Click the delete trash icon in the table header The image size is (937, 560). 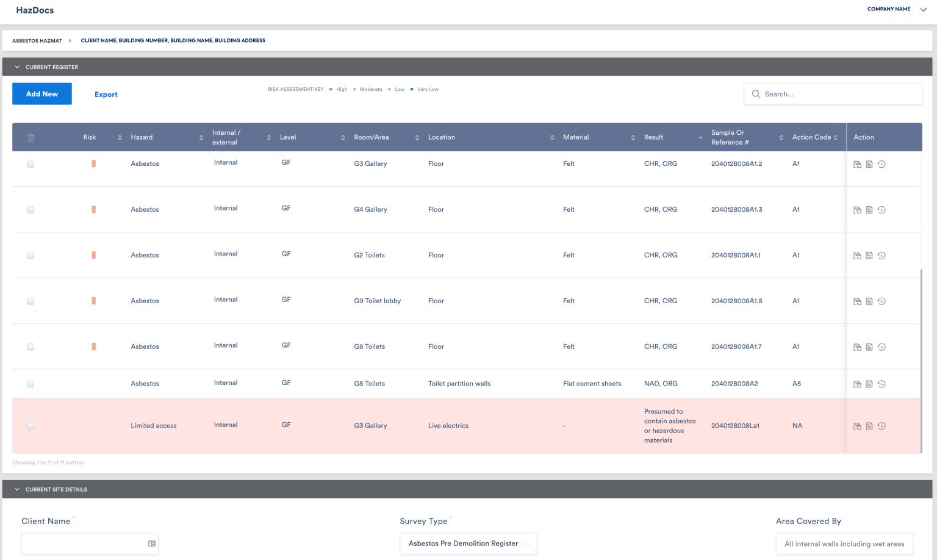pyautogui.click(x=31, y=137)
